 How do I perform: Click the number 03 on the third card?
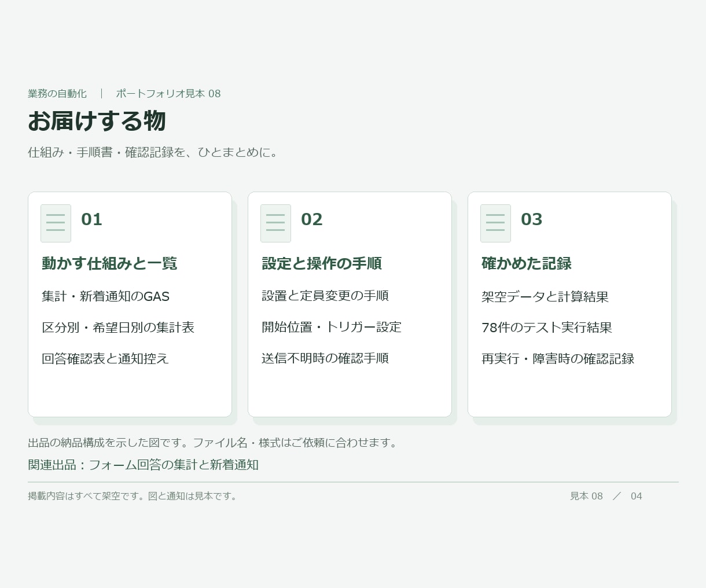click(532, 219)
